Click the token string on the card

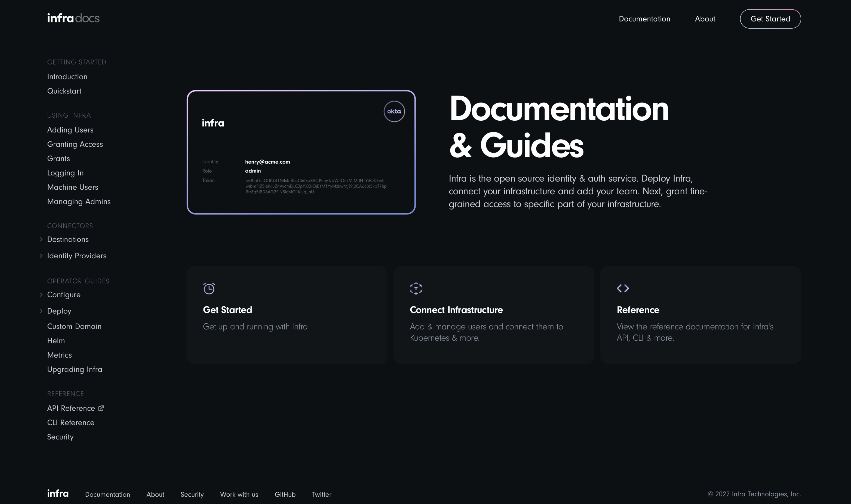[x=316, y=186]
